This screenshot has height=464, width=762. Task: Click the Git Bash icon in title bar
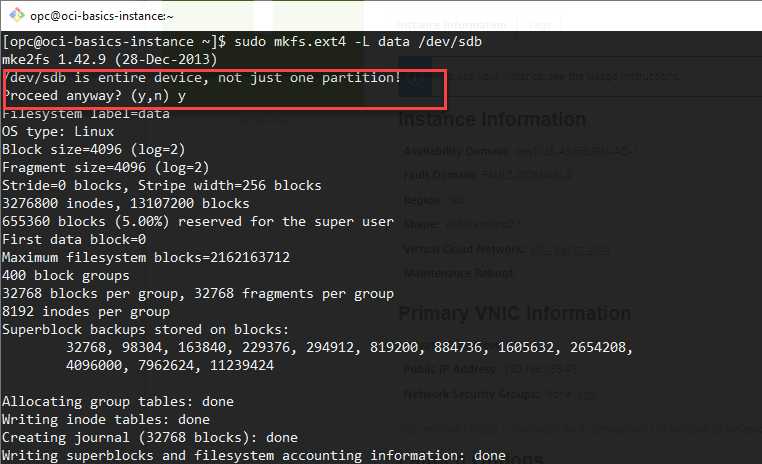click(17, 15)
